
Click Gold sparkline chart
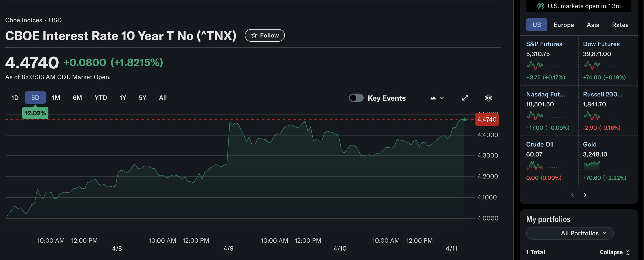point(604,166)
